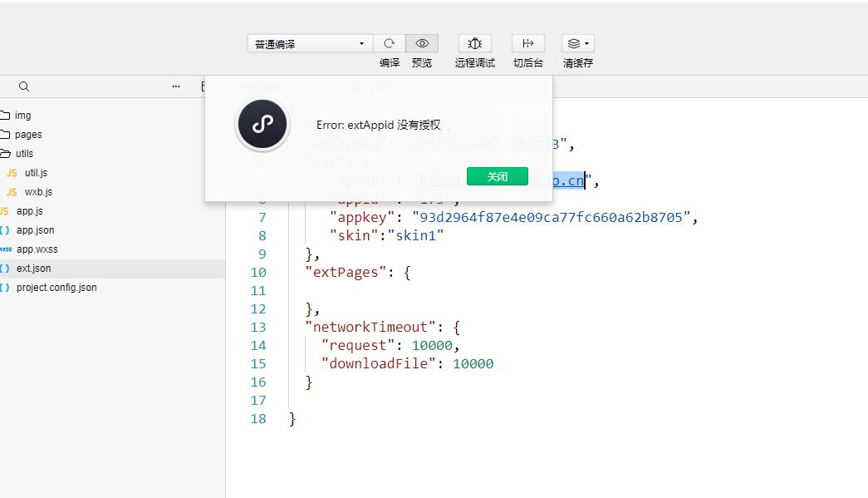Viewport: 868px width, 498px height.
Task: Click the mini program logo in dialog
Action: tap(262, 124)
